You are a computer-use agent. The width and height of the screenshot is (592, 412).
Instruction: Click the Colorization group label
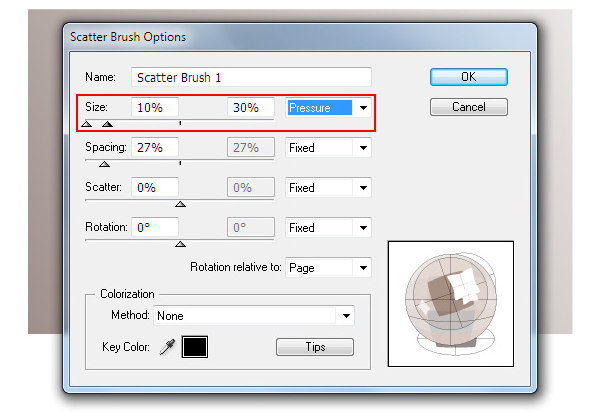[127, 294]
